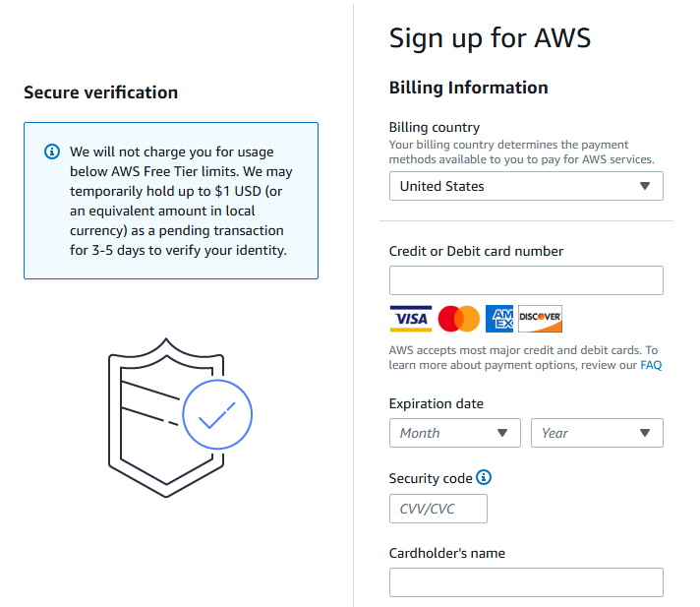700x607 pixels.
Task: Focus the Credit or Debit card number field
Action: coord(526,280)
